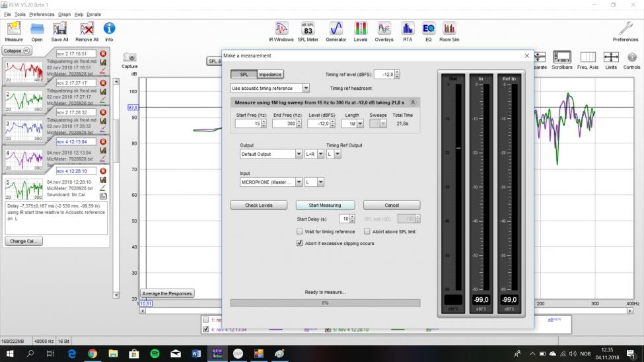Open the EQ tool

coord(428,30)
